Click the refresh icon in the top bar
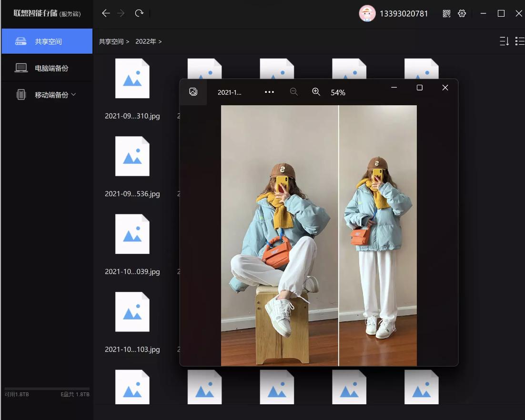Screen dimensions: 525x420 coord(139,13)
